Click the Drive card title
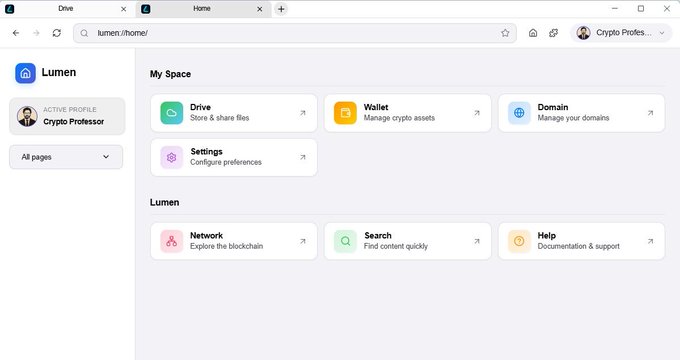 200,107
